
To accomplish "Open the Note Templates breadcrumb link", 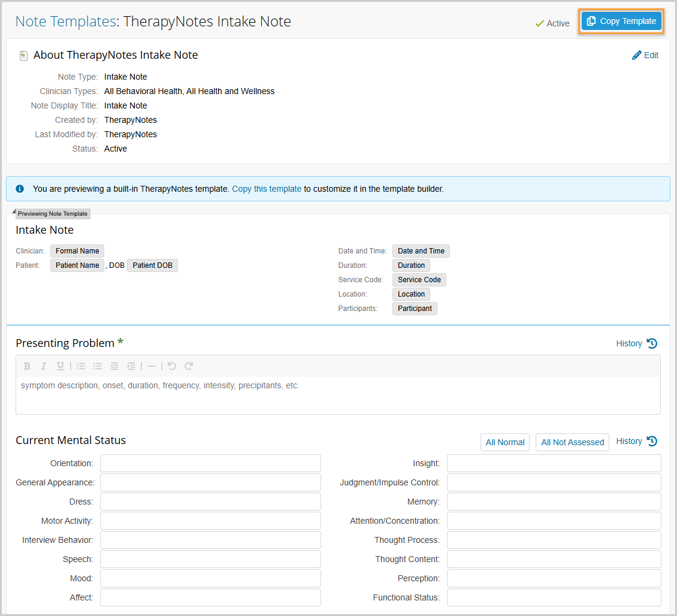I will coord(66,21).
